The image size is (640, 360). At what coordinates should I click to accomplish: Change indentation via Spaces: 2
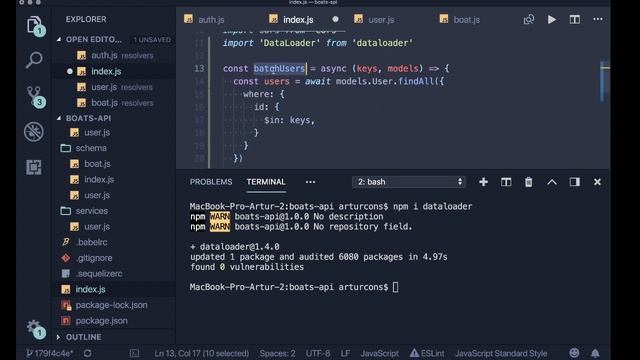(x=277, y=353)
